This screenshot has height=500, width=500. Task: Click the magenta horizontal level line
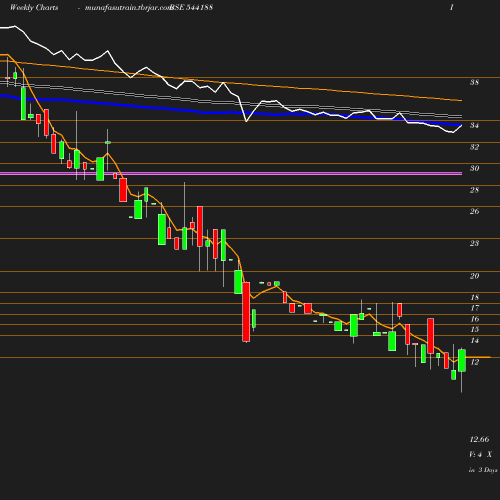pyautogui.click(x=231, y=174)
